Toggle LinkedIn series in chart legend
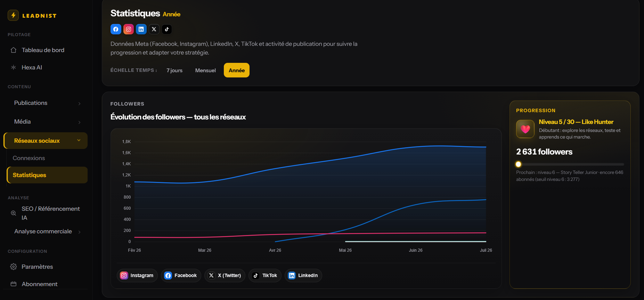 [x=303, y=275]
